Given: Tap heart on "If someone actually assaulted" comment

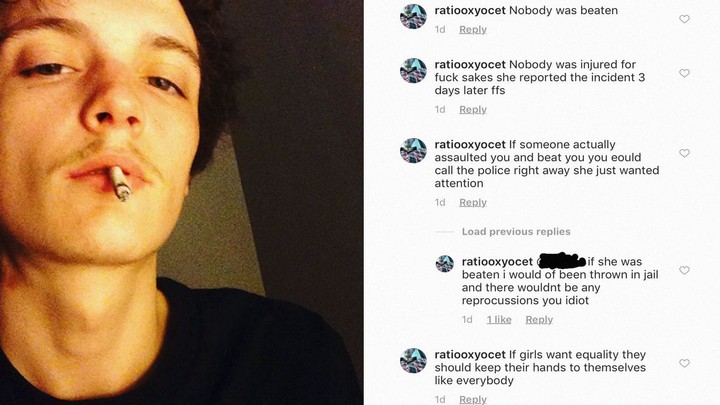Looking at the screenshot, I should tap(684, 153).
